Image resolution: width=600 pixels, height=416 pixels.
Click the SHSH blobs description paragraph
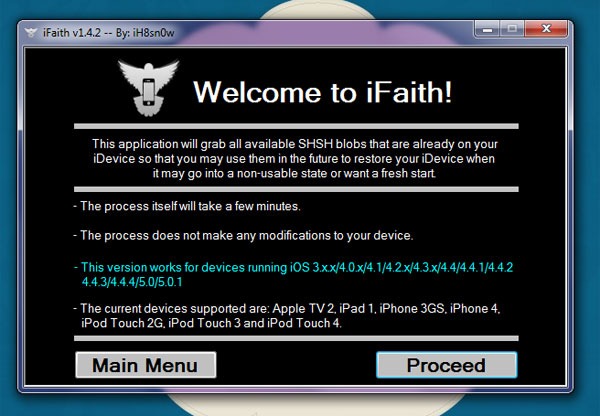pyautogui.click(x=295, y=158)
